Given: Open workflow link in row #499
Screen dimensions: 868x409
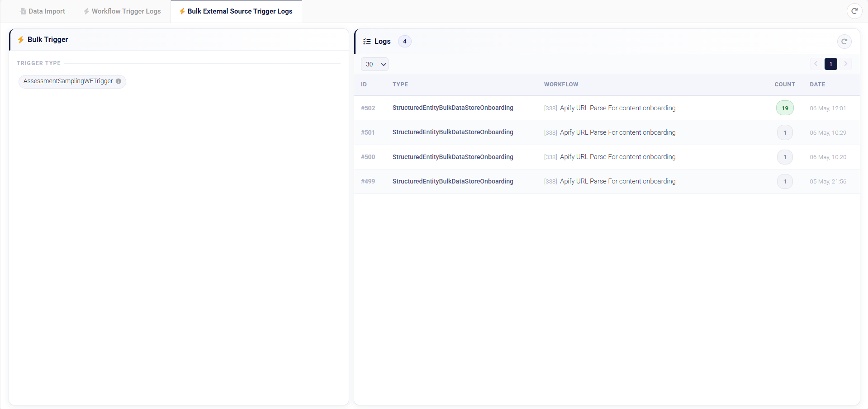Looking at the screenshot, I should (x=610, y=181).
